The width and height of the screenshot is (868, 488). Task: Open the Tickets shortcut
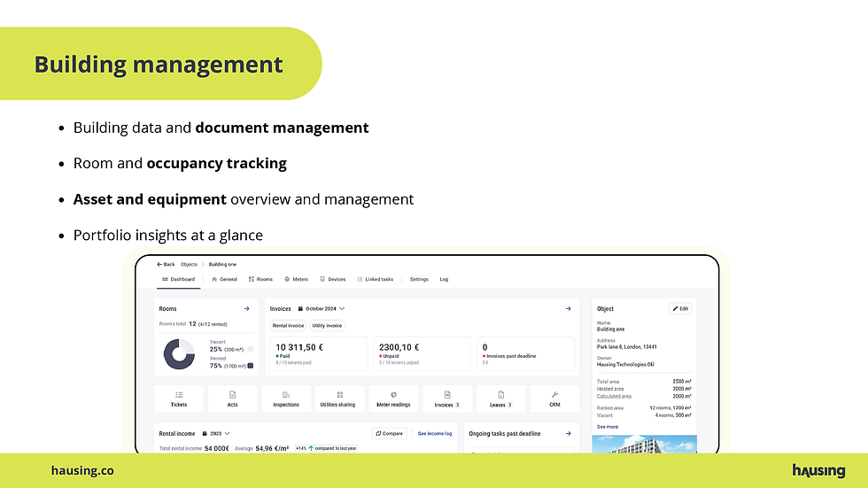click(179, 399)
